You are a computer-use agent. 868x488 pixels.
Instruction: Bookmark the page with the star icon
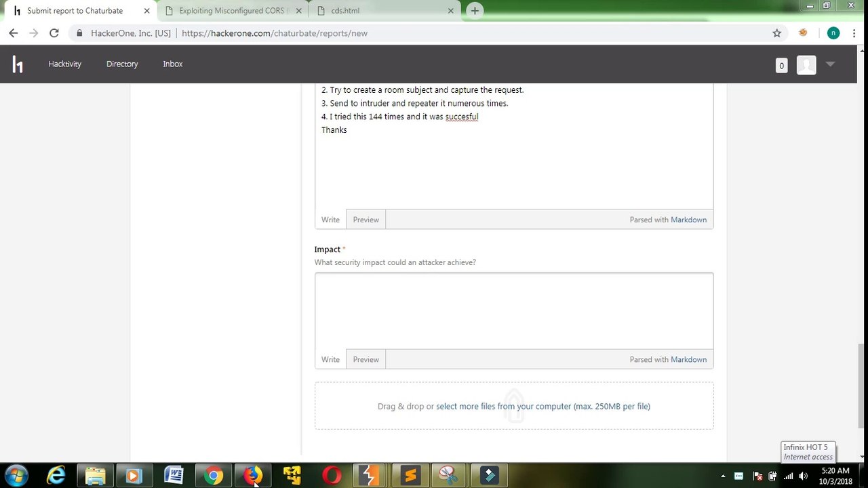pyautogui.click(x=777, y=33)
